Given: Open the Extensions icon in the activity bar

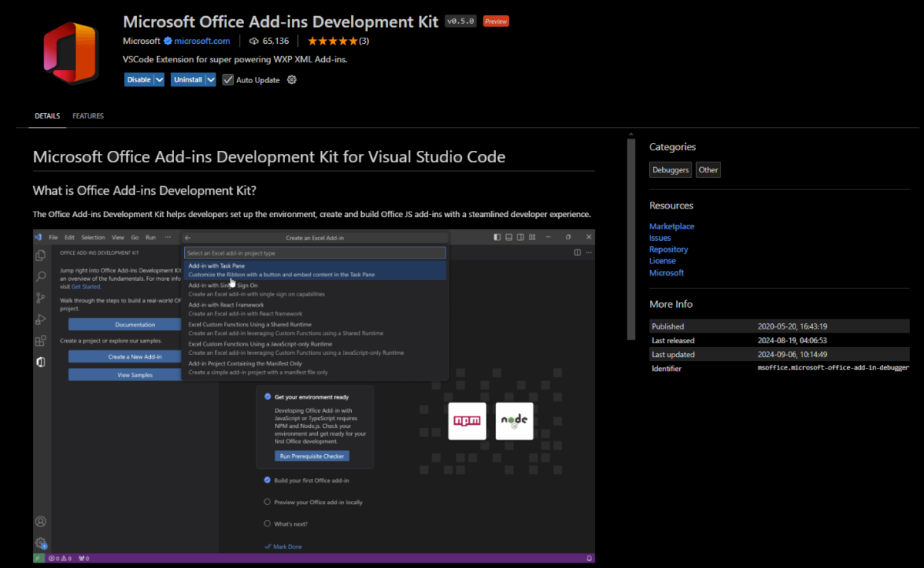Looking at the screenshot, I should pos(41,340).
